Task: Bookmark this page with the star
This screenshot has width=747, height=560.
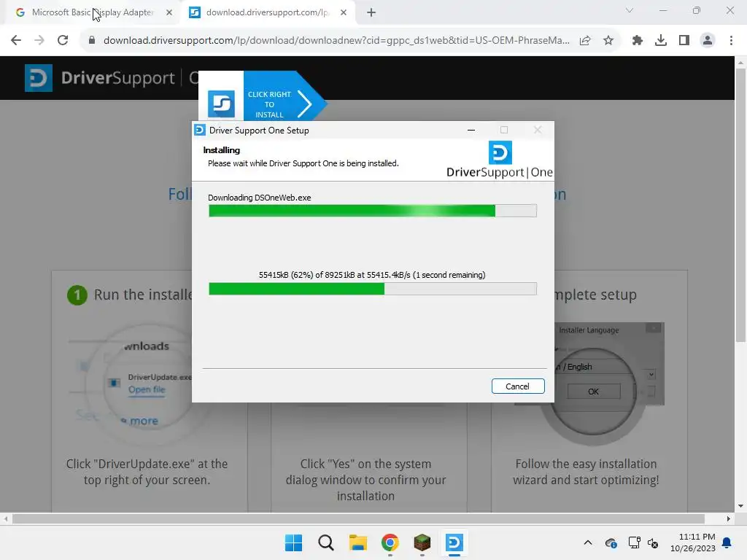Action: click(x=608, y=41)
